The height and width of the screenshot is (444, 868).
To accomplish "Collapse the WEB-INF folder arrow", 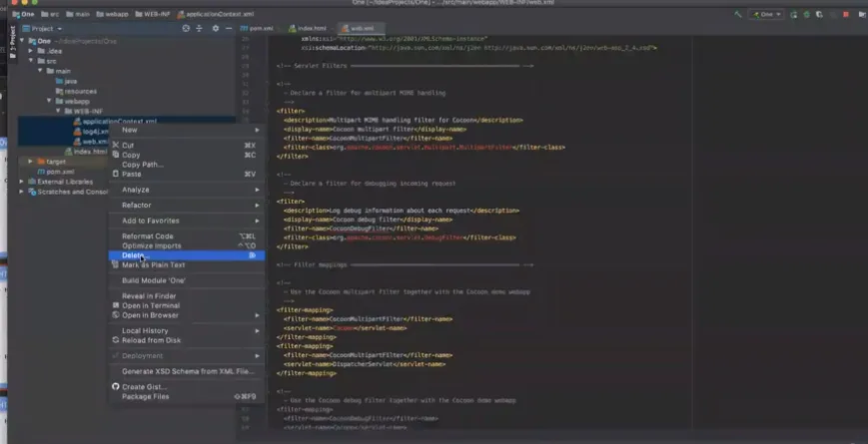I will coord(58,111).
